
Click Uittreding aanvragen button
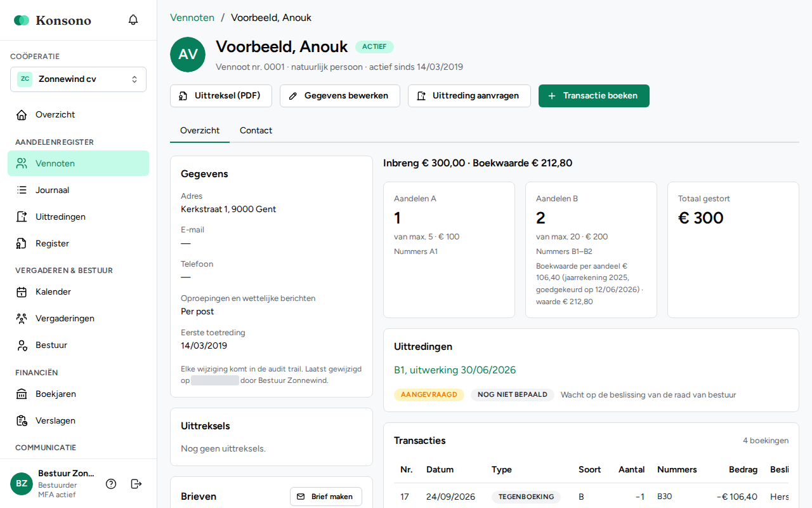click(469, 96)
